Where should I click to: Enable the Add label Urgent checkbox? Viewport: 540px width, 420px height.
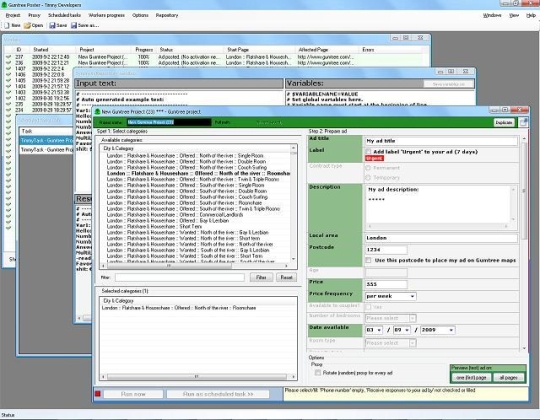tap(368, 151)
